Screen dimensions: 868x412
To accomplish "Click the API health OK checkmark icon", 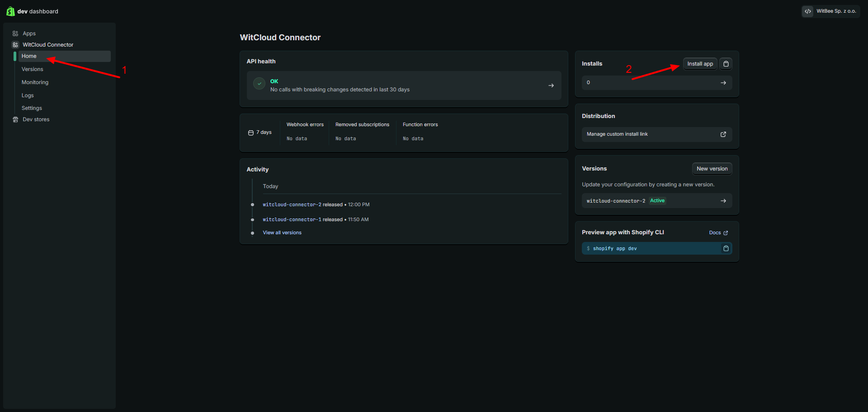I will 259,84.
